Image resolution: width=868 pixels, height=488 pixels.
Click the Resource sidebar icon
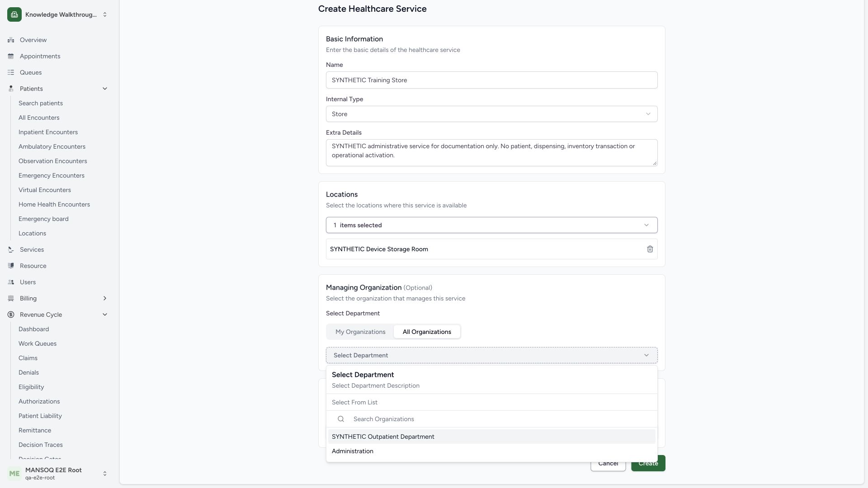pyautogui.click(x=11, y=266)
